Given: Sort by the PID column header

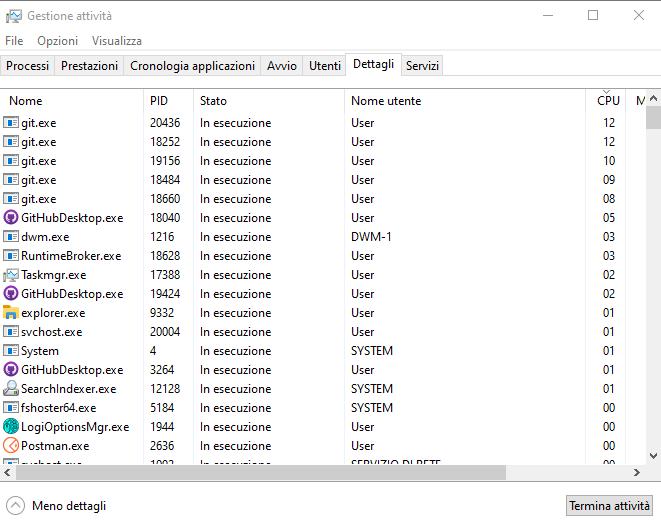Looking at the screenshot, I should click(x=169, y=101).
